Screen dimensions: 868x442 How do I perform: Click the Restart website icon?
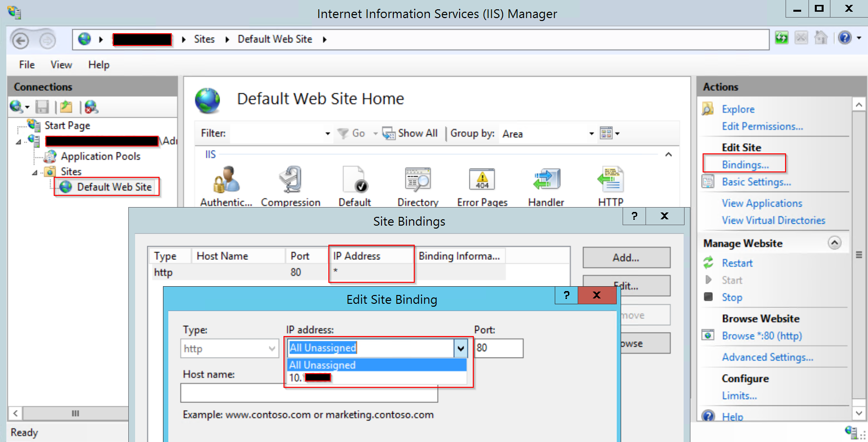coord(708,263)
